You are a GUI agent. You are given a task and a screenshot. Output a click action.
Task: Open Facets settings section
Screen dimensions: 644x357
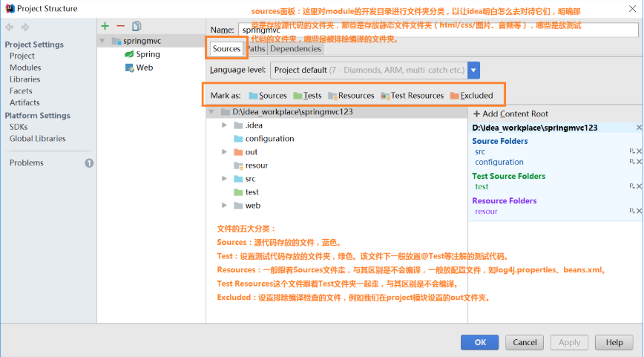click(21, 91)
